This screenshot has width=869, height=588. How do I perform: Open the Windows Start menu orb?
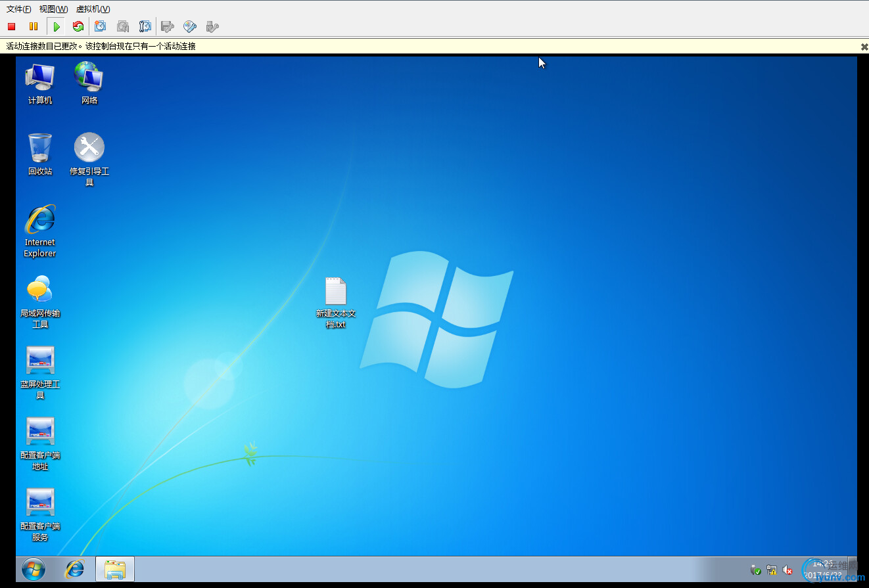click(x=33, y=569)
